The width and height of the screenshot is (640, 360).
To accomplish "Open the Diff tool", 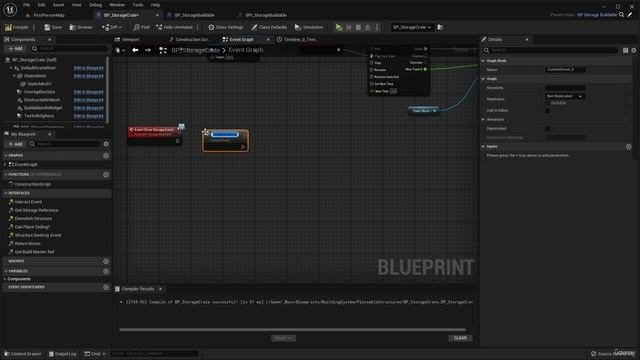I will [x=111, y=27].
